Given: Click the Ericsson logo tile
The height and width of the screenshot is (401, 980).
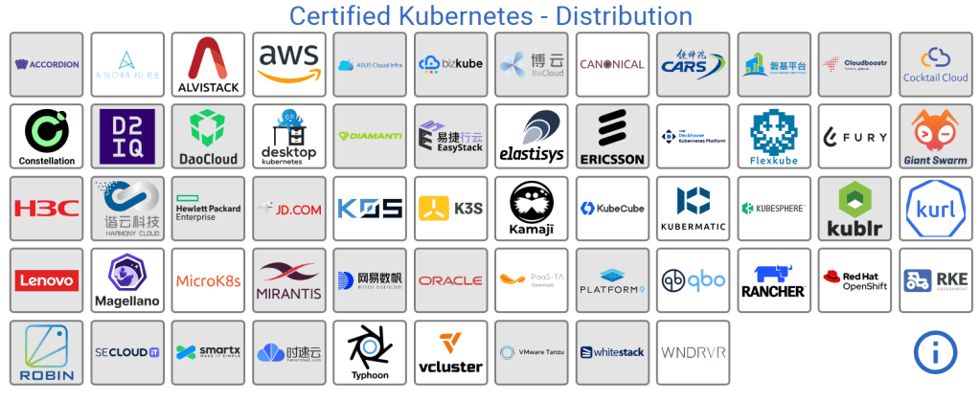Looking at the screenshot, I should [612, 136].
